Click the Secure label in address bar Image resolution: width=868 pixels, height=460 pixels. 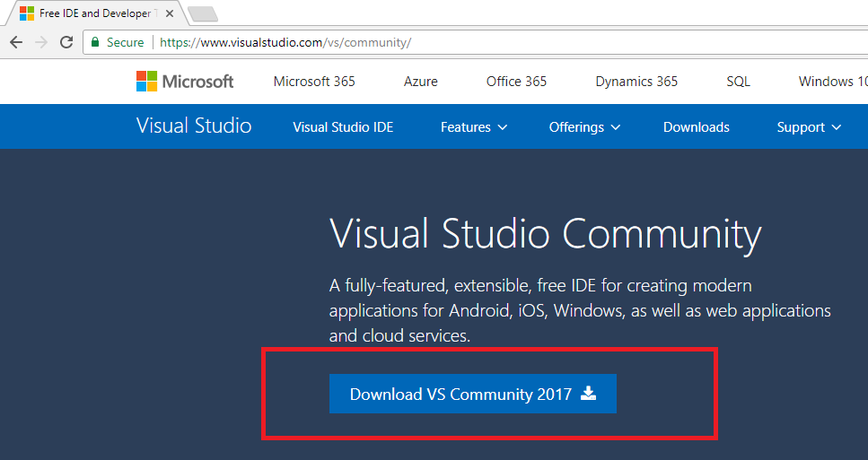[125, 42]
